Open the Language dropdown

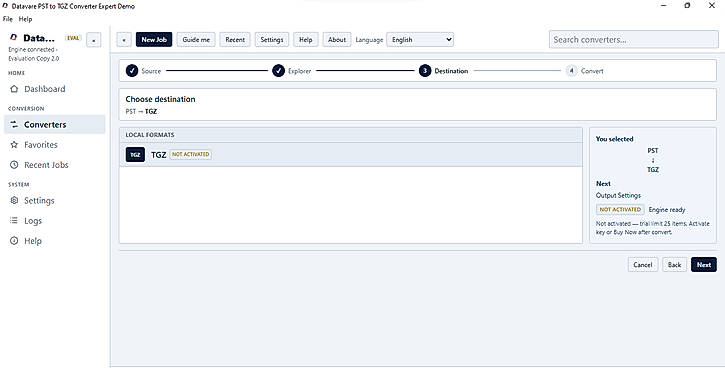420,40
